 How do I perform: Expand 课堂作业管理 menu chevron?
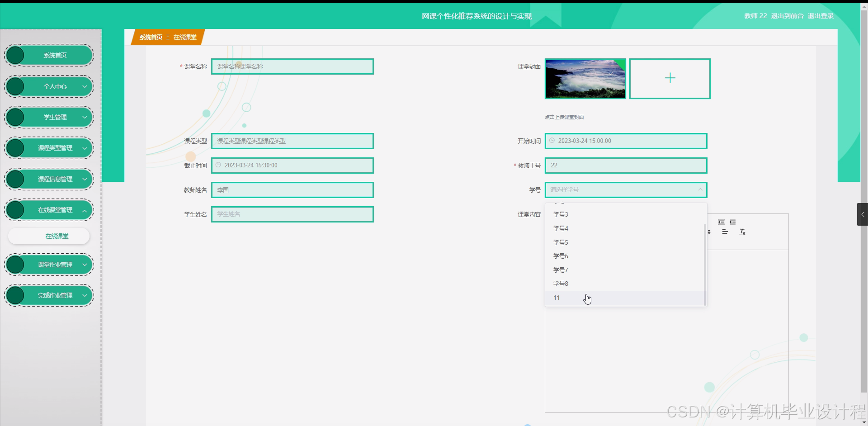[x=85, y=265]
